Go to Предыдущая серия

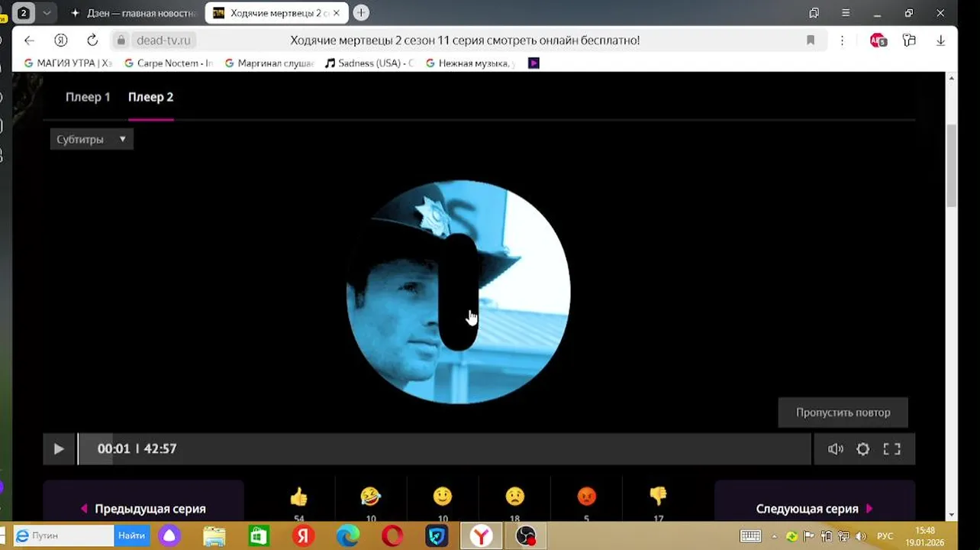143,509
